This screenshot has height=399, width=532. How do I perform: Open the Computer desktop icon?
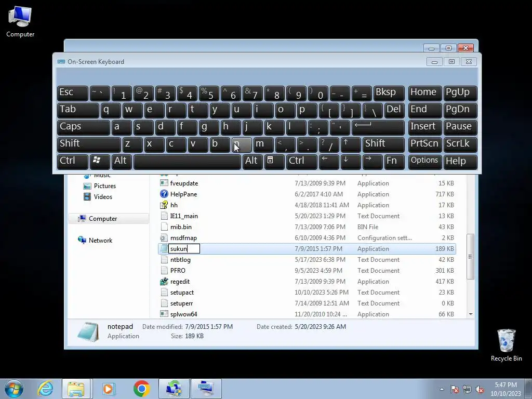[x=20, y=22]
